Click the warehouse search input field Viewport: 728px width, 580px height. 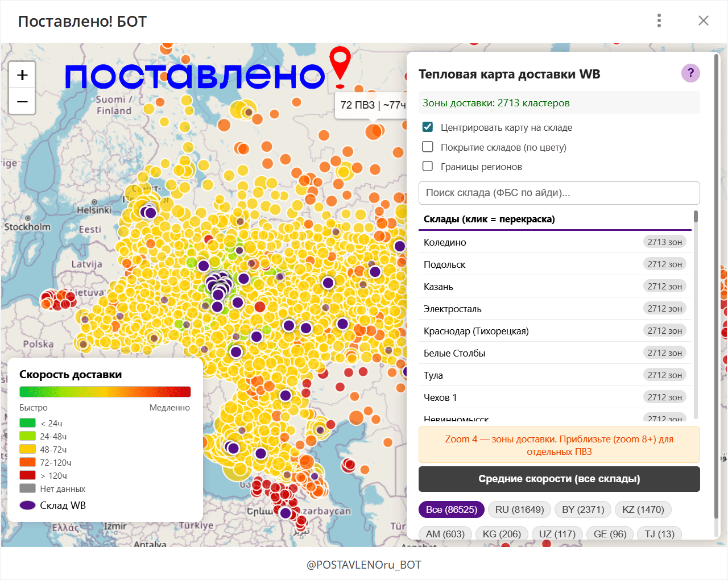559,193
